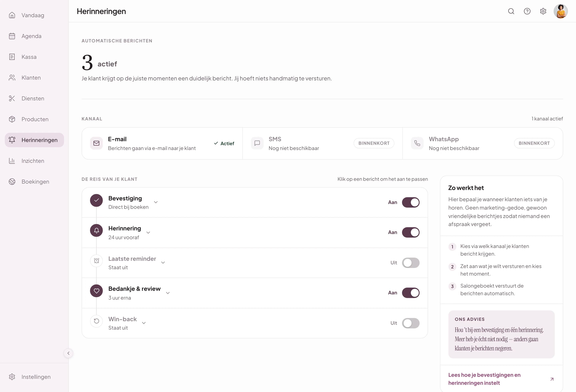Open settings gear in top bar
This screenshot has width=576, height=392.
[x=543, y=11]
